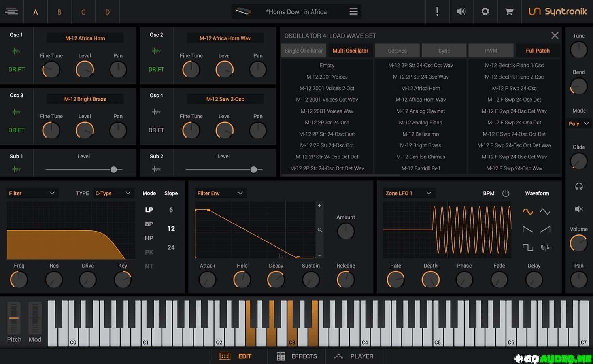Click the exclamation panic icon
The width and height of the screenshot is (593, 364).
[437, 12]
